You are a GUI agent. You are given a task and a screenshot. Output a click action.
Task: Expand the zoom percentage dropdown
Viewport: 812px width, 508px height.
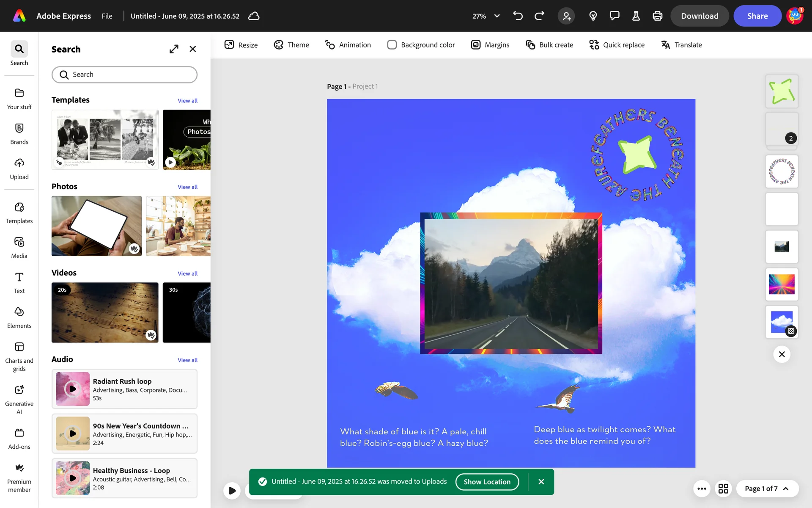(497, 16)
